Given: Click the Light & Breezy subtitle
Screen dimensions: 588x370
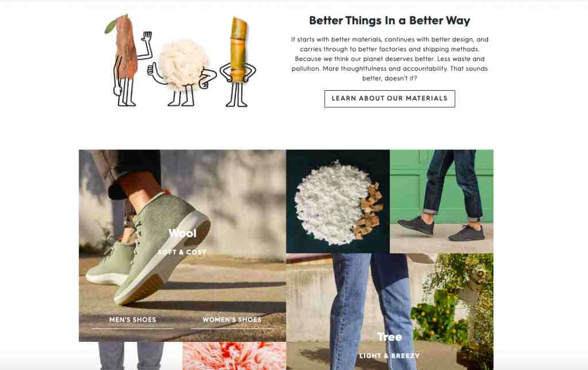Looking at the screenshot, I should click(x=389, y=356).
